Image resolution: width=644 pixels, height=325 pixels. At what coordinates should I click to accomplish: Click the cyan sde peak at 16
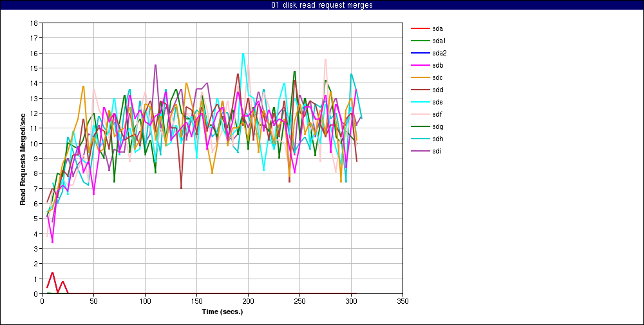[243, 54]
